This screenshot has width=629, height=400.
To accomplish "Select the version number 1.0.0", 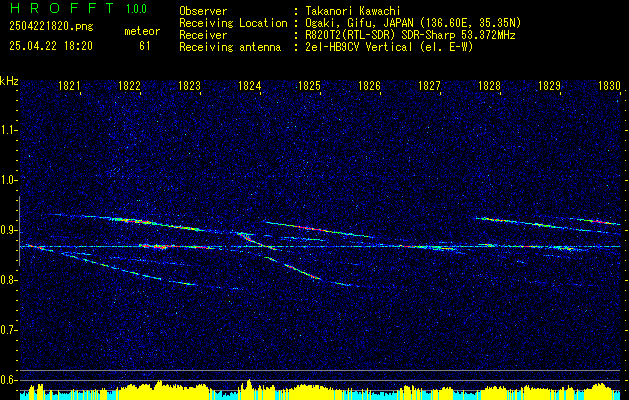I will pos(136,9).
